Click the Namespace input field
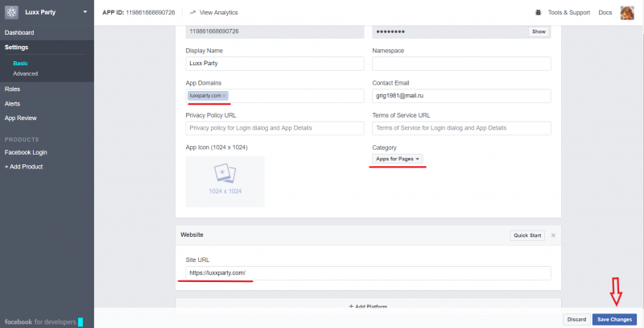The height and width of the screenshot is (328, 644). [x=461, y=64]
